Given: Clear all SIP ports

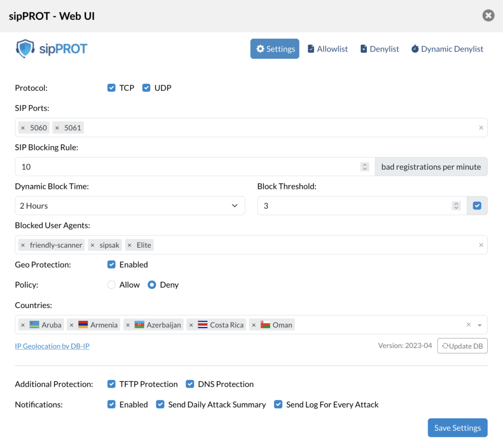Looking at the screenshot, I should 481,128.
